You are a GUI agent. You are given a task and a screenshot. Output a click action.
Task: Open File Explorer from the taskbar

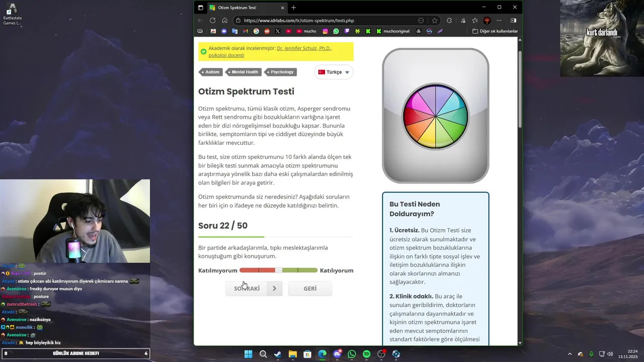click(x=292, y=354)
